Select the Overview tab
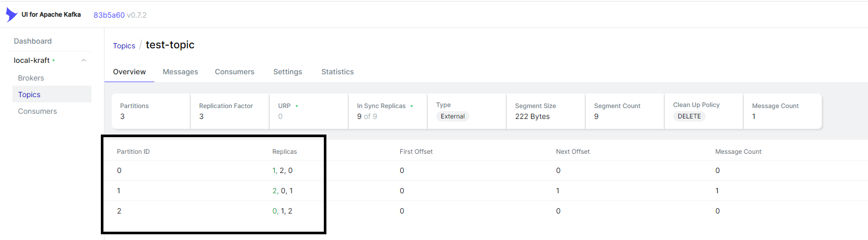The image size is (868, 240). (x=129, y=72)
